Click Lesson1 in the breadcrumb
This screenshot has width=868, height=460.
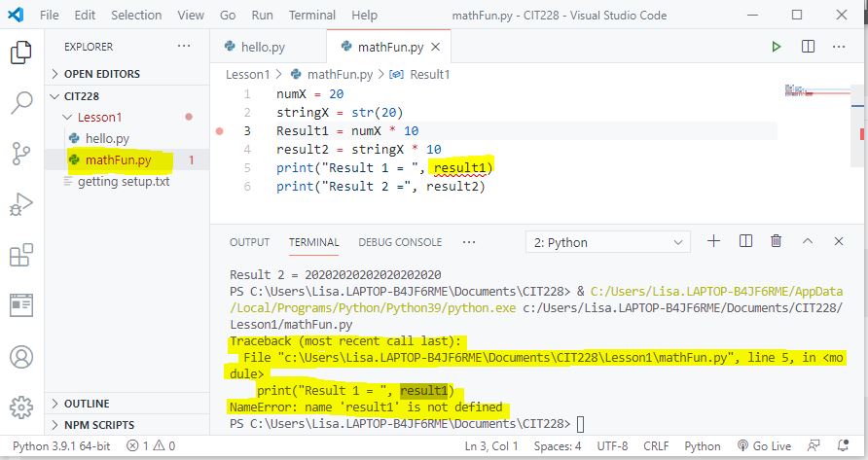click(247, 74)
